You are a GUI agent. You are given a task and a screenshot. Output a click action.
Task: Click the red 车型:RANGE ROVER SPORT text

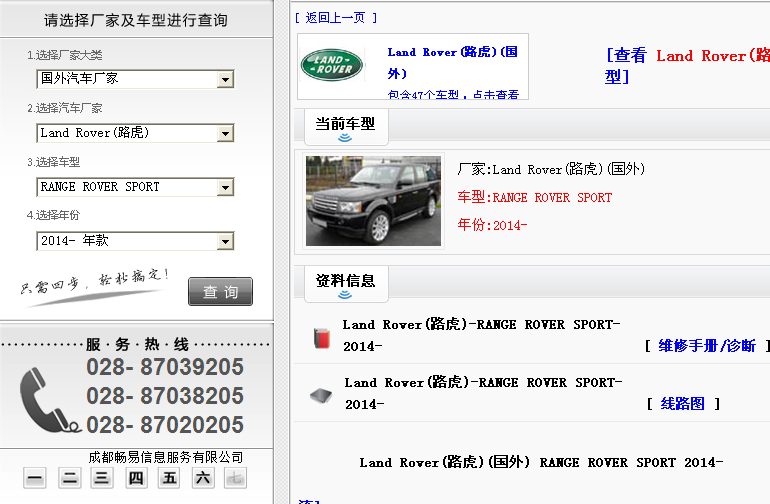coord(535,197)
